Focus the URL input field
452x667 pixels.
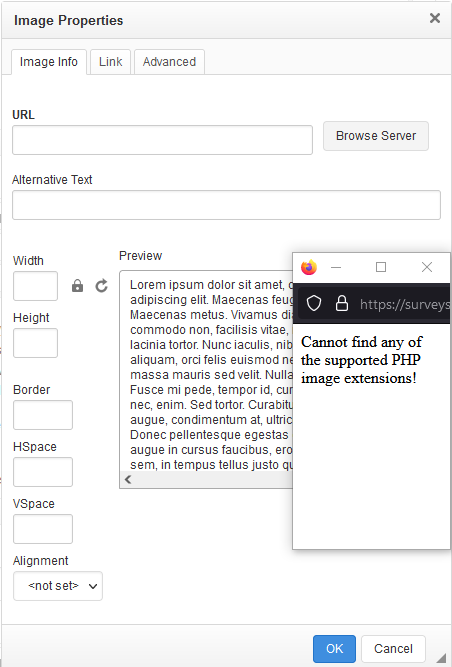coord(162,140)
